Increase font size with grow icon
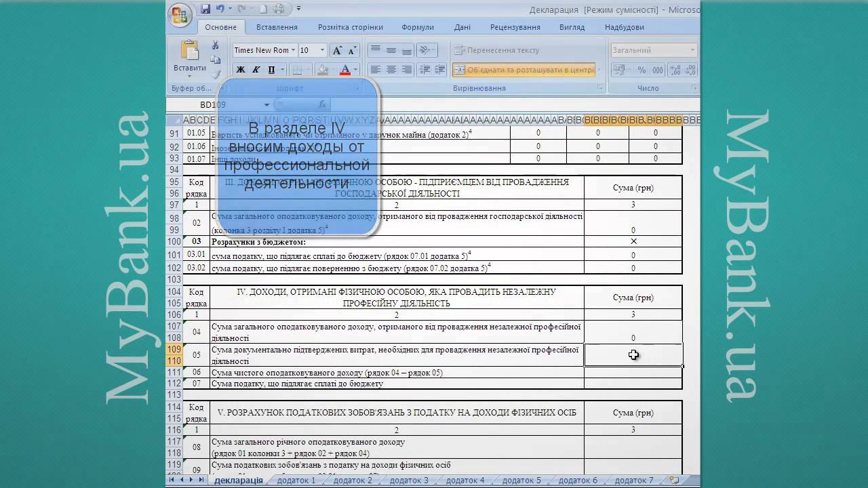868x488 pixels. click(x=337, y=50)
